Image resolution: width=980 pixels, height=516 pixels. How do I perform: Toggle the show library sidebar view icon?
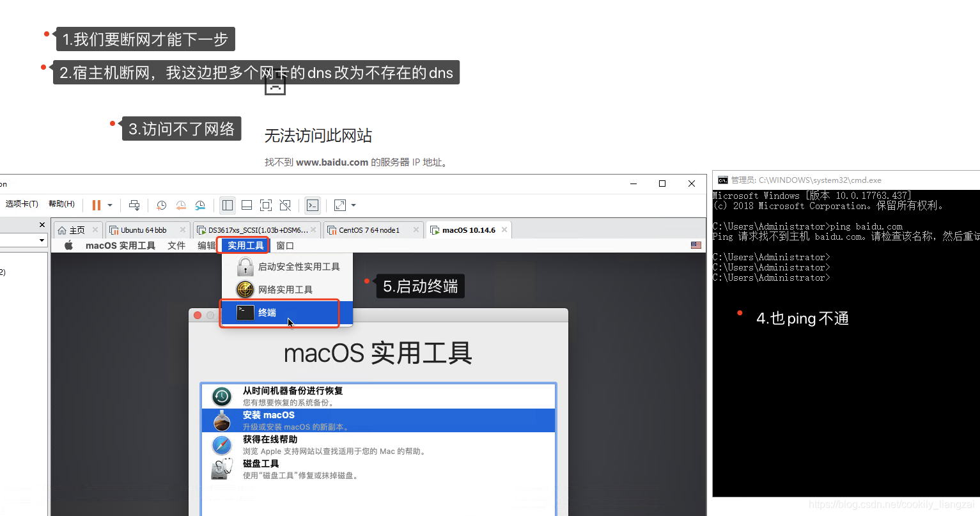(x=227, y=205)
